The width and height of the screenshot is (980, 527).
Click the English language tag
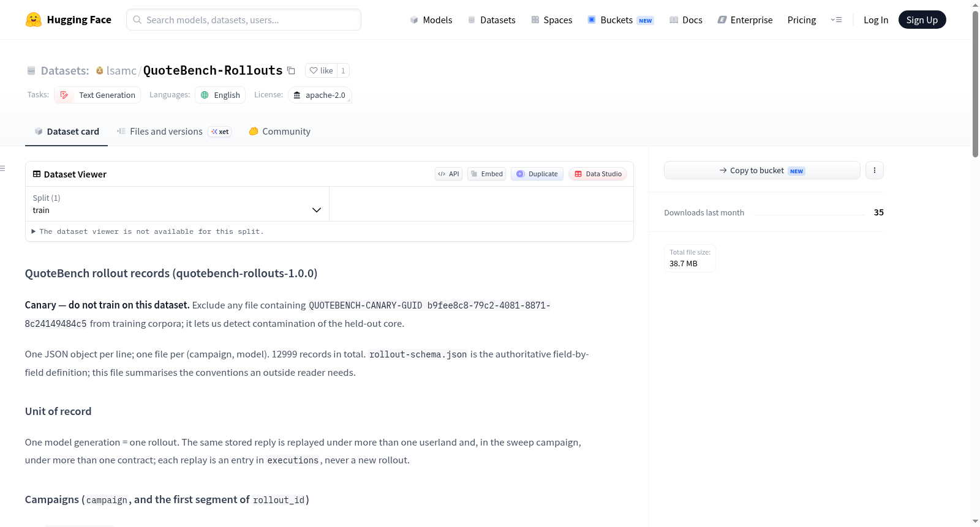point(220,95)
